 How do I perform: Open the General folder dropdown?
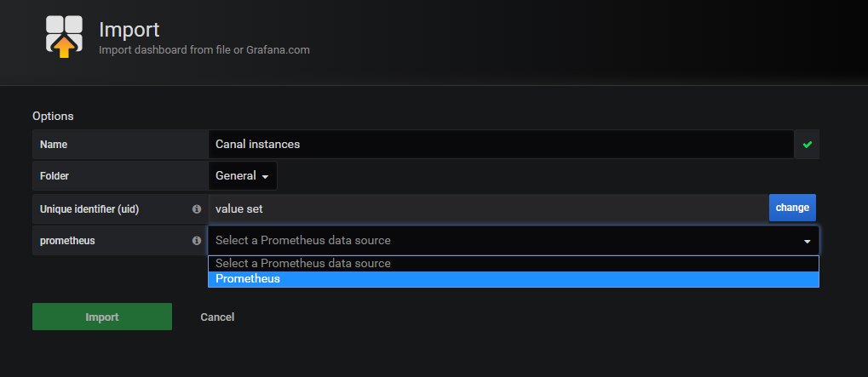243,176
